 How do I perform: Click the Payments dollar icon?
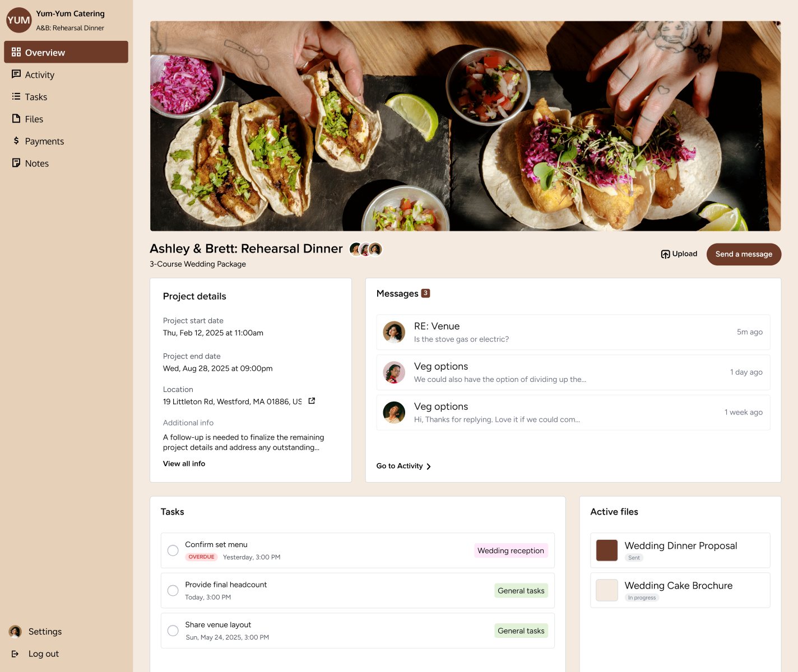coord(16,141)
